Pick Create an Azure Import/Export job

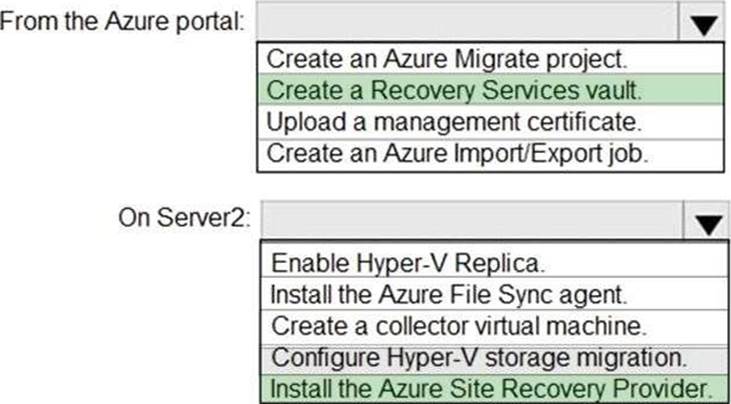click(x=453, y=154)
